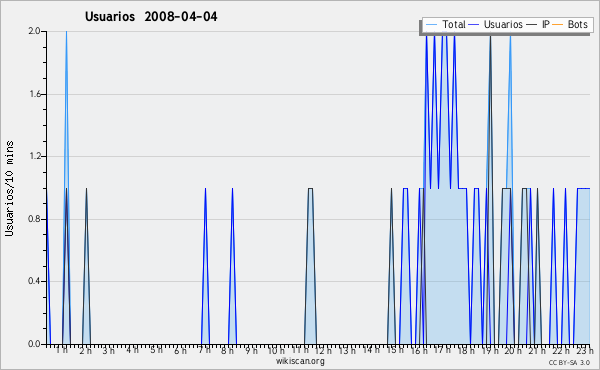Click the '10 h' x-axis label

click(x=276, y=350)
